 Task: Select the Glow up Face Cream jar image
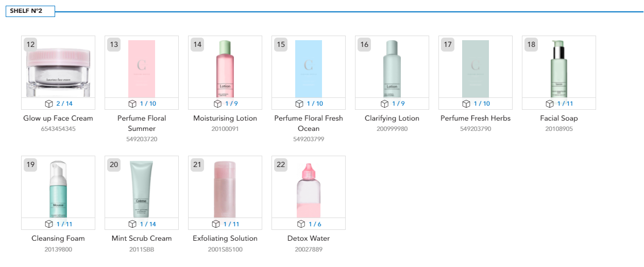coord(58,72)
